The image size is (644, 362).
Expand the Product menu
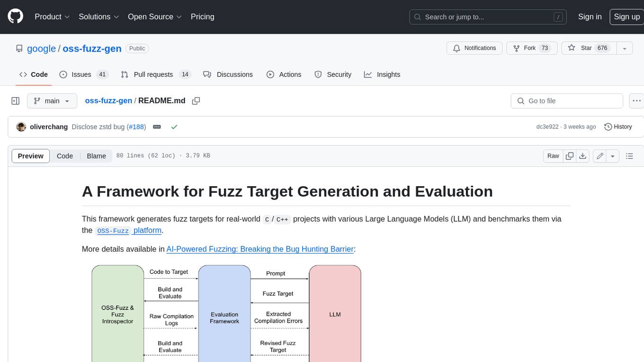[x=52, y=17]
